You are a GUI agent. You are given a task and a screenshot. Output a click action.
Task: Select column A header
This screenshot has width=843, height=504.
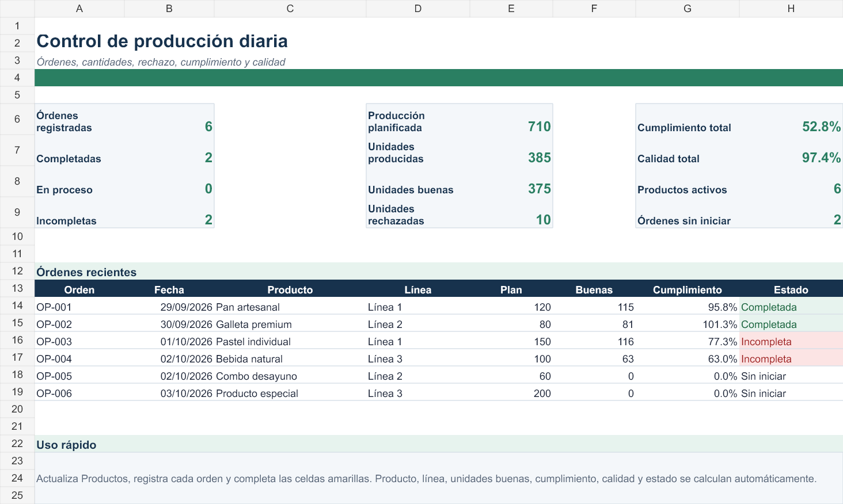pos(79,9)
